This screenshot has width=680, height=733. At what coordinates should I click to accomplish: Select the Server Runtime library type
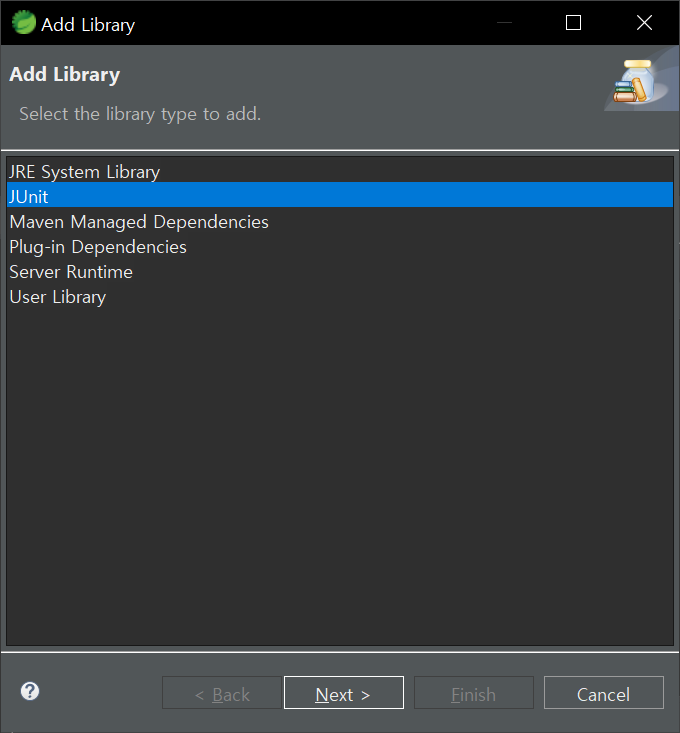pos(71,272)
